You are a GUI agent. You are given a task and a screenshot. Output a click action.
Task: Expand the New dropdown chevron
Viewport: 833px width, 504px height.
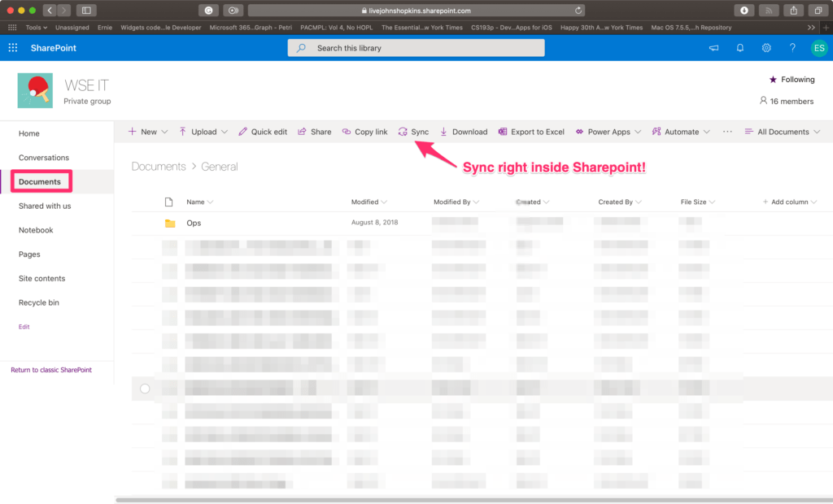(164, 132)
